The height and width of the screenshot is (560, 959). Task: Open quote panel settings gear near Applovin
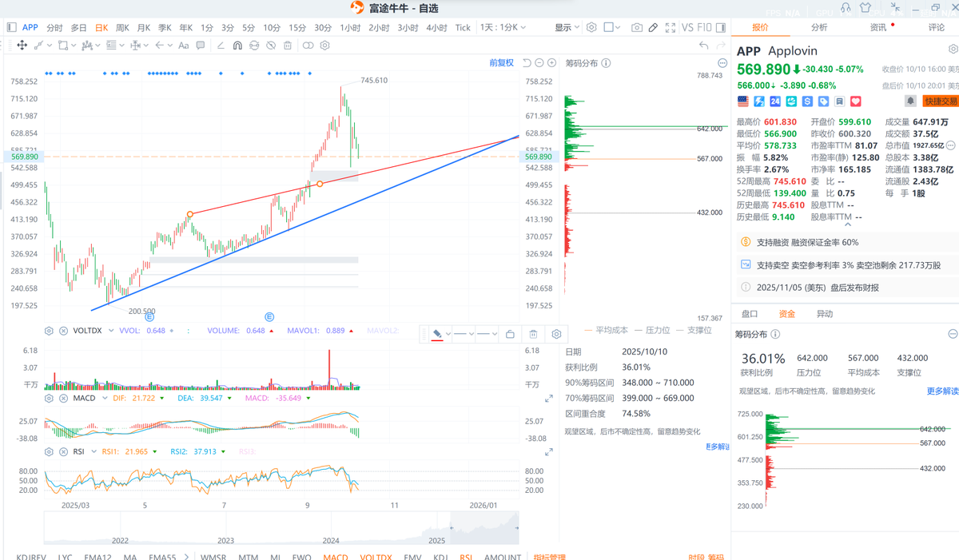(x=953, y=50)
